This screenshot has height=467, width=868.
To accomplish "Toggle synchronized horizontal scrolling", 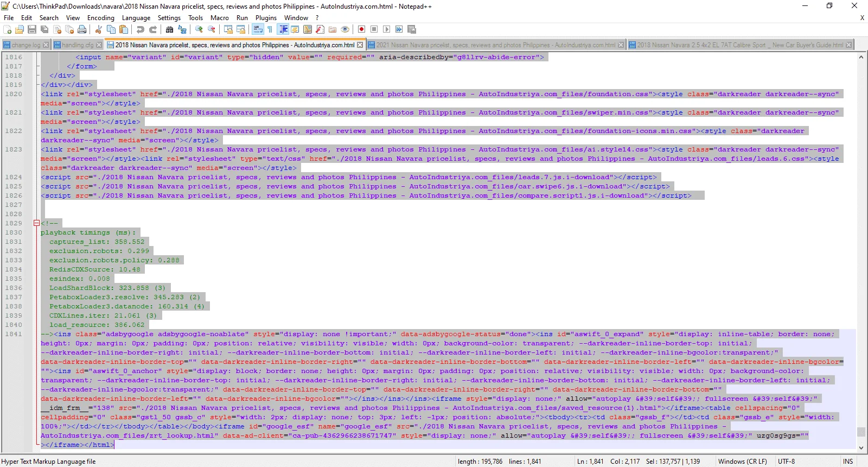I will [x=241, y=29].
